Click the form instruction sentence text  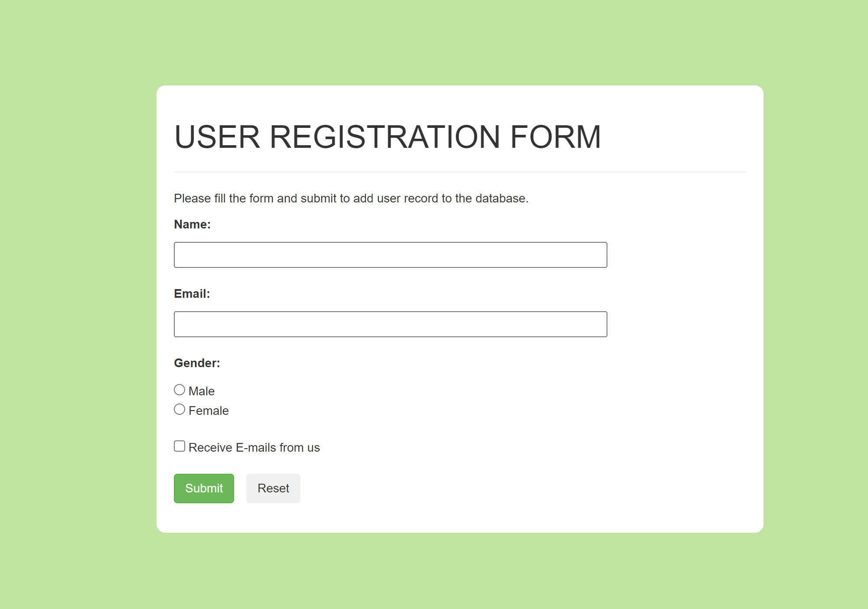click(351, 198)
